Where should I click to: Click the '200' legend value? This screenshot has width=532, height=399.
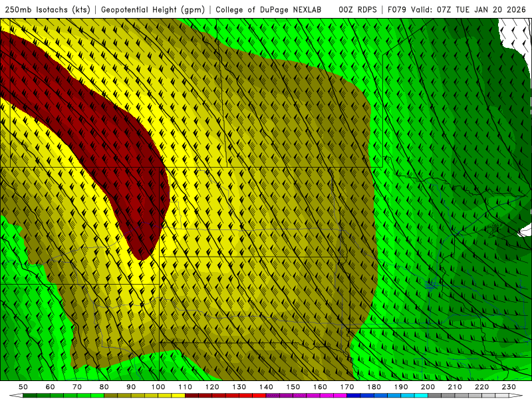click(x=428, y=387)
